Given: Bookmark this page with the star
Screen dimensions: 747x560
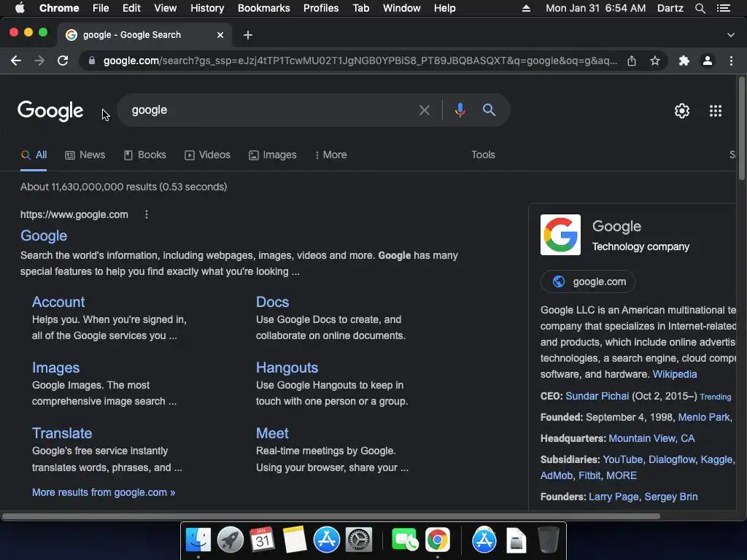Looking at the screenshot, I should 655,61.
